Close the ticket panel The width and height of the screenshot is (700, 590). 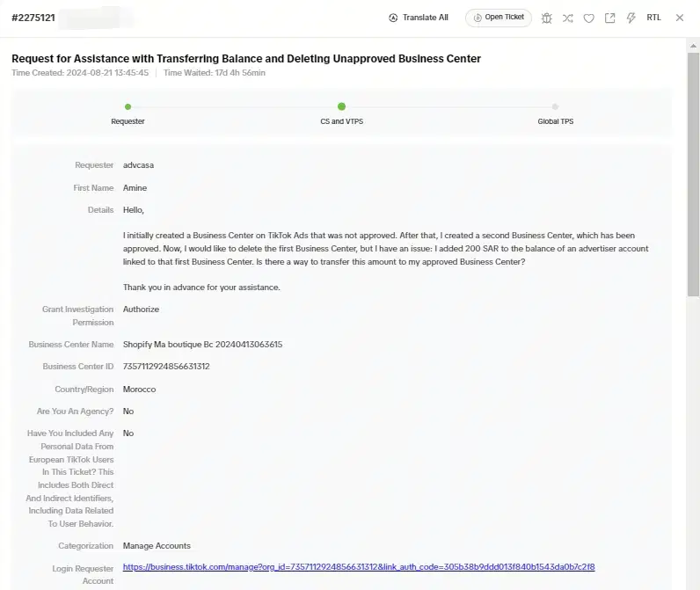(x=680, y=18)
